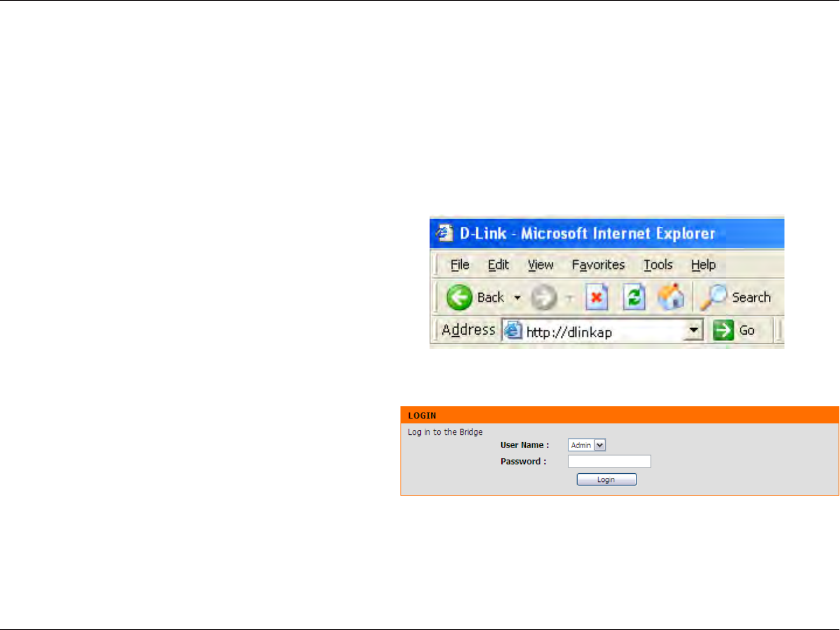The height and width of the screenshot is (630, 840).
Task: Open the Favorites menu
Action: (598, 265)
